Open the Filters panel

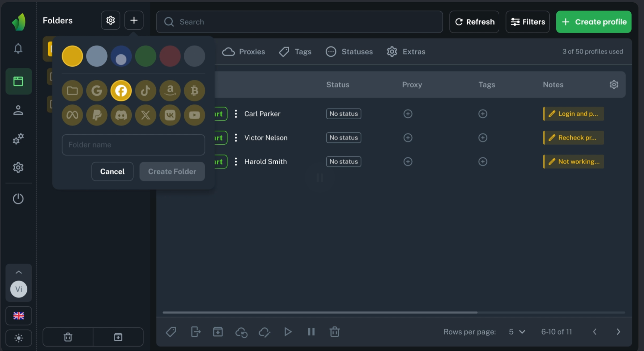coord(528,22)
